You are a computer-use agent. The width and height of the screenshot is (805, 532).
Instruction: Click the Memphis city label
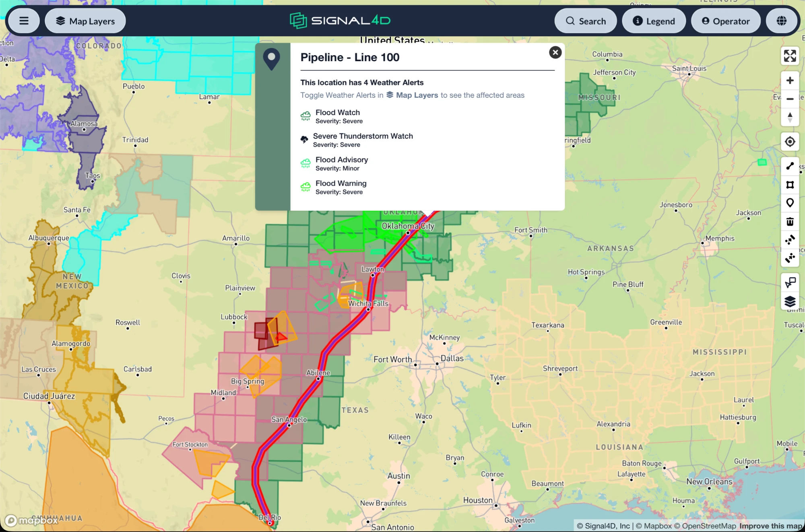(720, 238)
